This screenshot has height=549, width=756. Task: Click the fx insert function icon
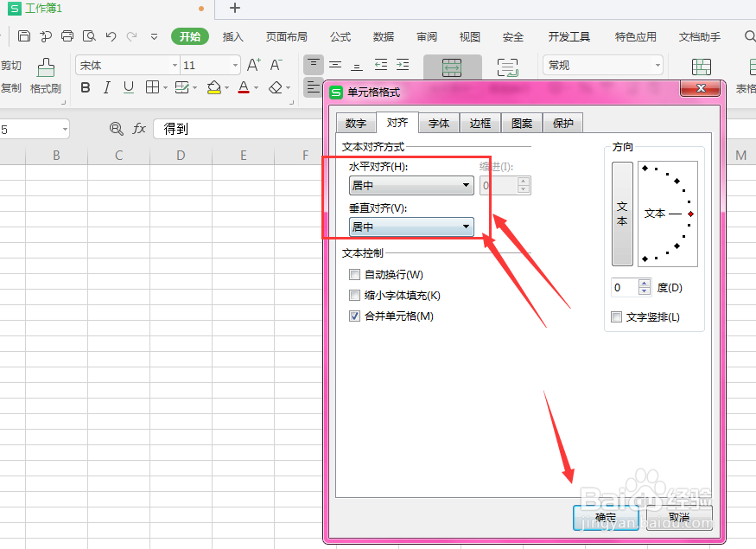[138, 128]
